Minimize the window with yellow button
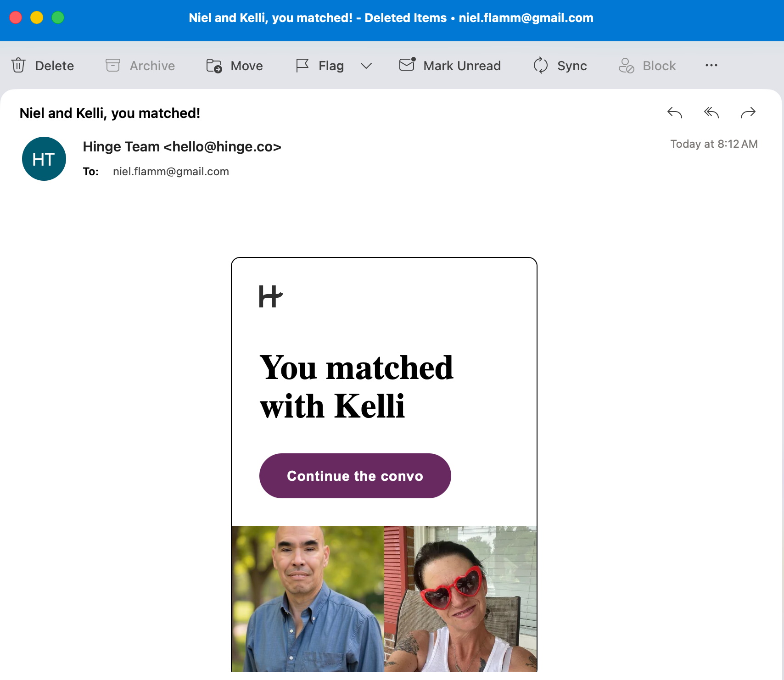 (37, 17)
